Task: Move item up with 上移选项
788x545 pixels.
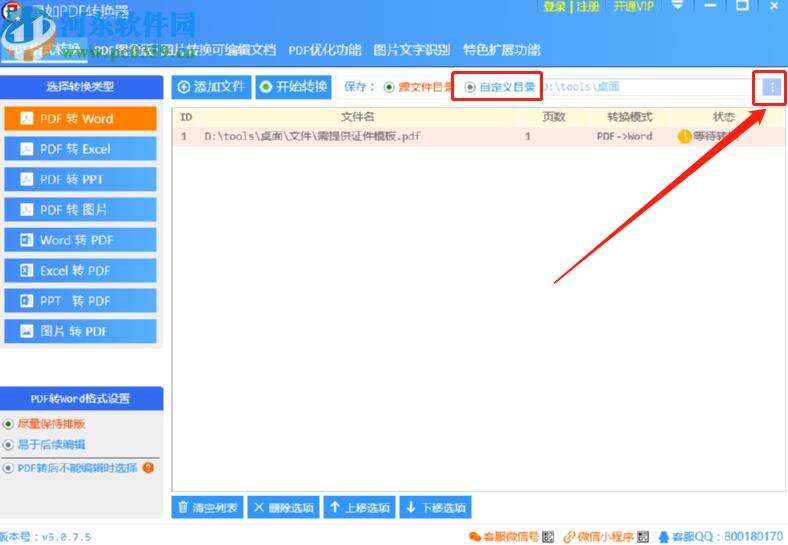Action: [359, 507]
